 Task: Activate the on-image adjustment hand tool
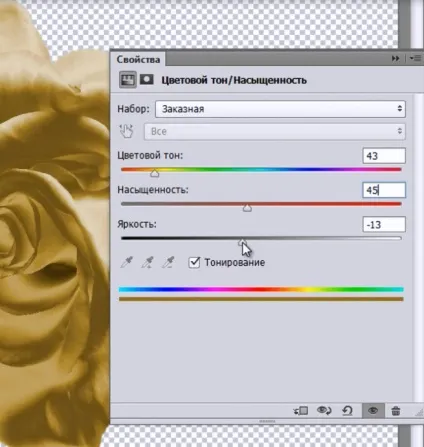pos(127,131)
